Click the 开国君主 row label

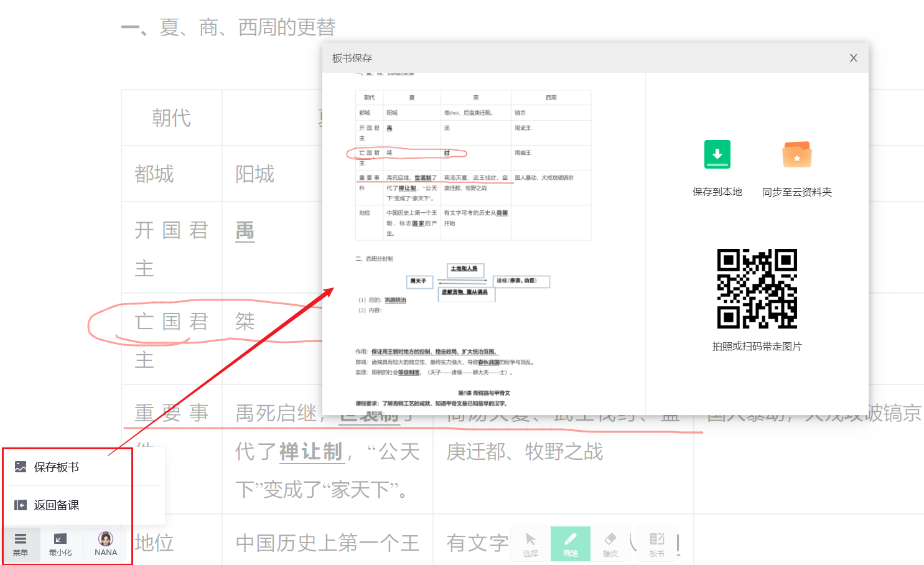(x=171, y=249)
